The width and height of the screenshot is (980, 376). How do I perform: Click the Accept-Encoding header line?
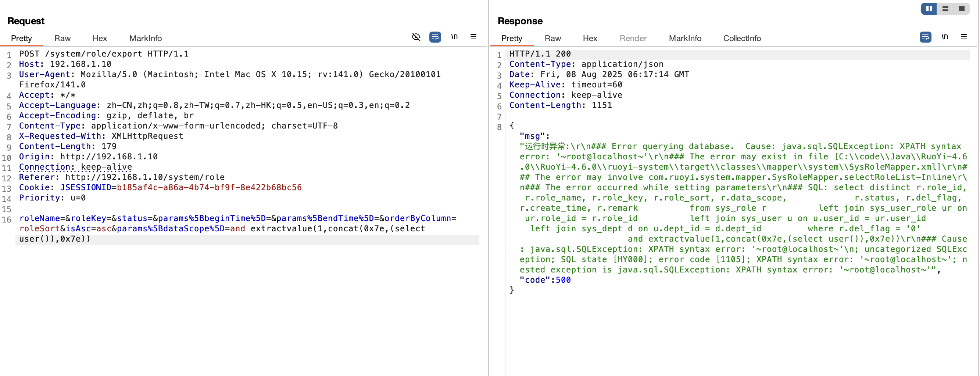coord(107,116)
